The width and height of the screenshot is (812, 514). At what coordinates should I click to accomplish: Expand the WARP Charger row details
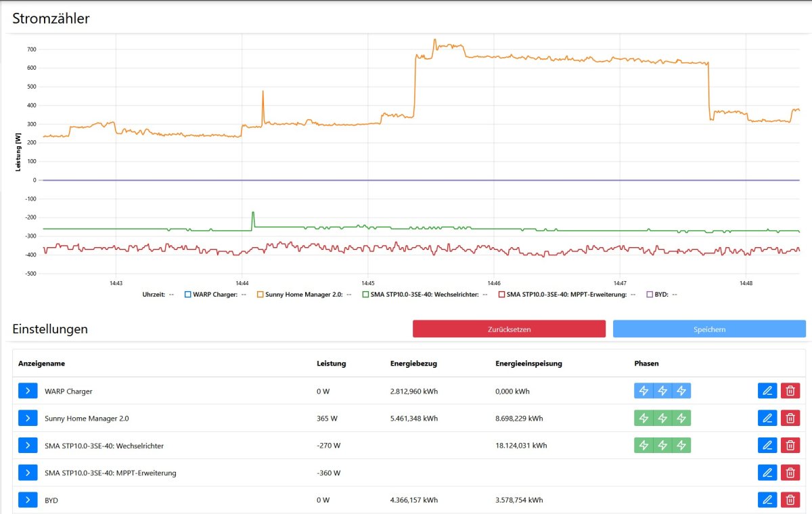coord(28,391)
